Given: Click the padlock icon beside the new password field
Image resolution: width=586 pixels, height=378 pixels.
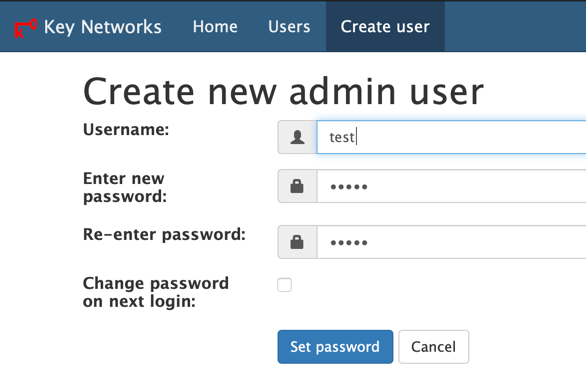Looking at the screenshot, I should pos(297,186).
